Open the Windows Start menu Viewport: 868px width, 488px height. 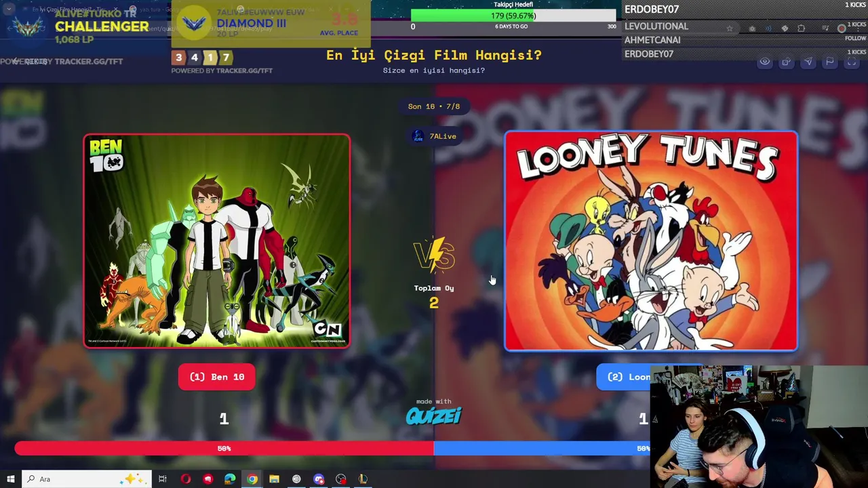click(10, 479)
